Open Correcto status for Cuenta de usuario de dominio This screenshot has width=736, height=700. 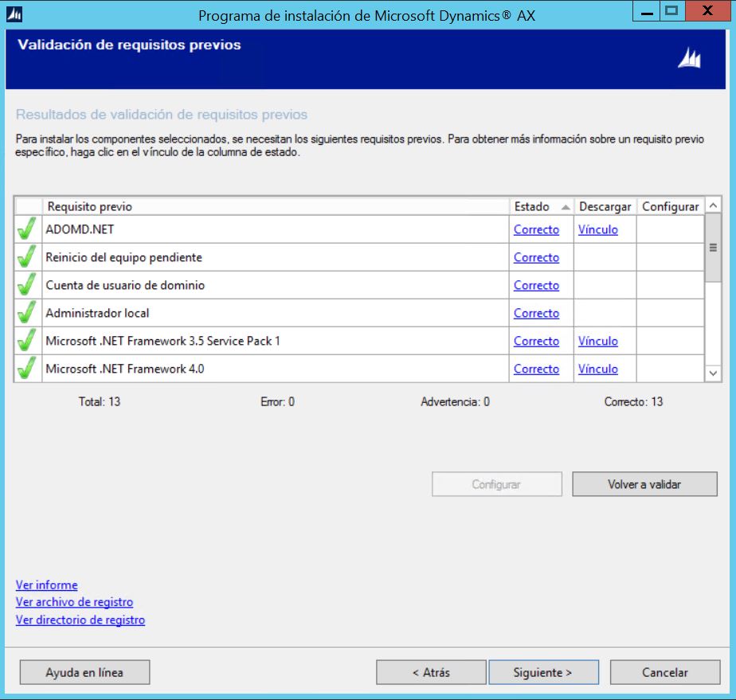[536, 285]
